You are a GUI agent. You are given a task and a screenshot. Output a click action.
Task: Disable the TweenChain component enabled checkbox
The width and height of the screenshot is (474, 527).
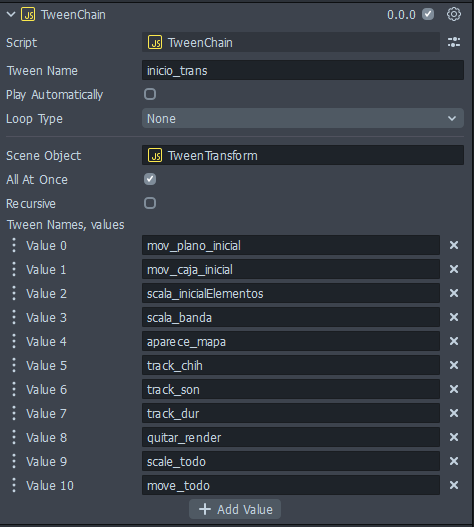(428, 14)
